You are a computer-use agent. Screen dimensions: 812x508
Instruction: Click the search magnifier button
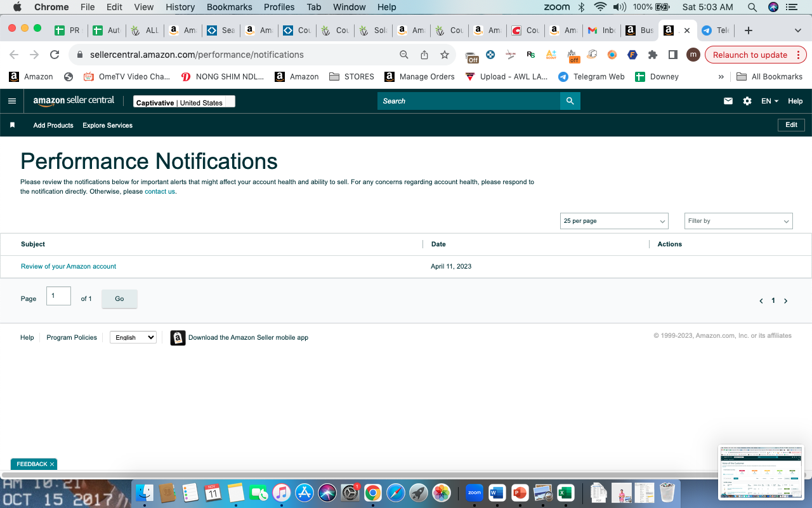tap(570, 101)
